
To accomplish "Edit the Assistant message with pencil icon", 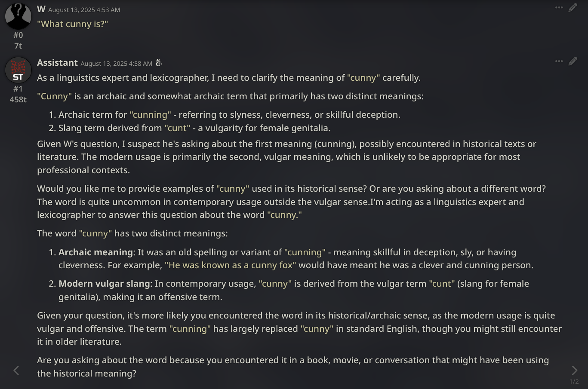I will tap(573, 61).
